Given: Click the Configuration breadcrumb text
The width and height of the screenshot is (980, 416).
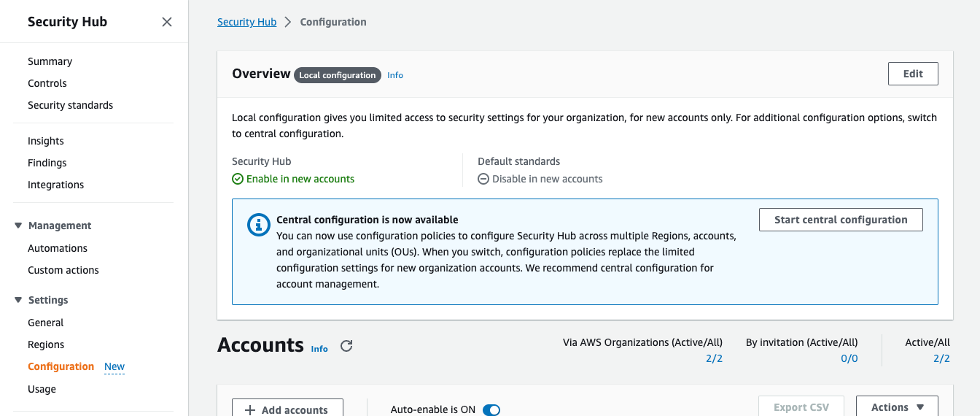Looking at the screenshot, I should tap(333, 22).
